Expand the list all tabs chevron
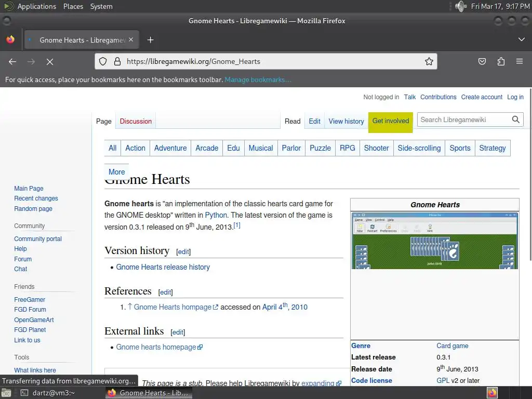532x399 pixels. tap(522, 39)
